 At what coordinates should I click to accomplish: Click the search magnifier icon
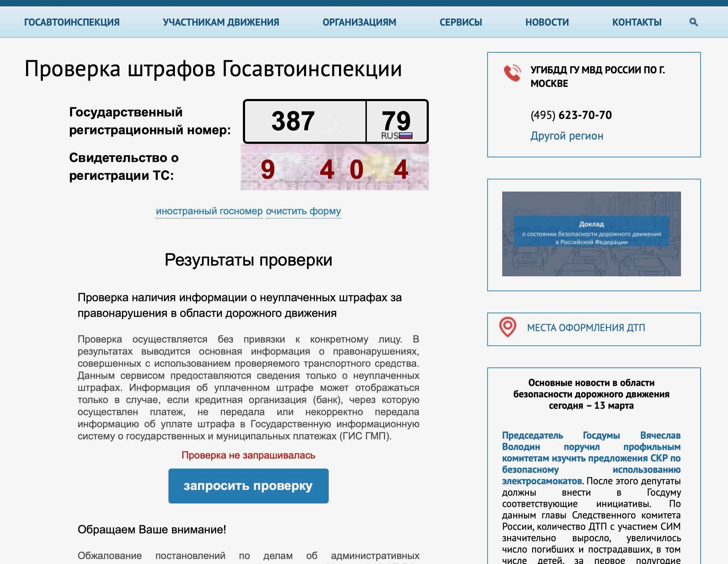pos(693,22)
